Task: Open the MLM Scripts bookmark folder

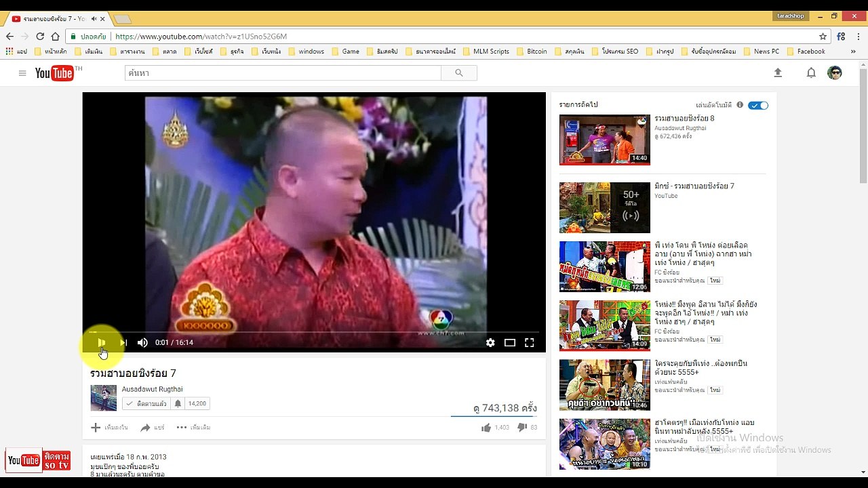Action: [x=486, y=52]
